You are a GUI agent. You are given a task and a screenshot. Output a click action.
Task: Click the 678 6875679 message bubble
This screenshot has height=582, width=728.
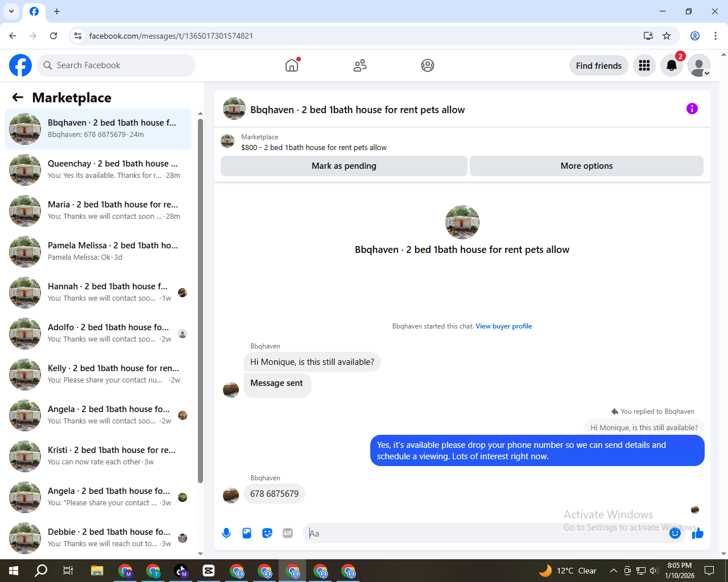274,494
